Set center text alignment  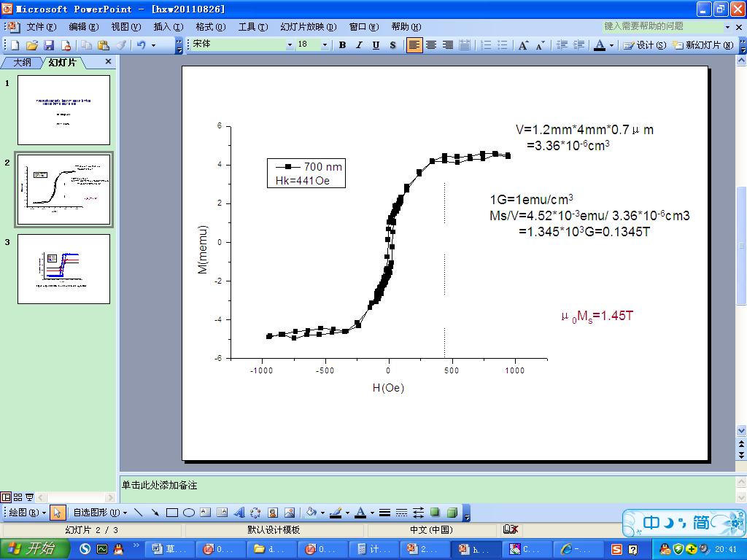[431, 45]
